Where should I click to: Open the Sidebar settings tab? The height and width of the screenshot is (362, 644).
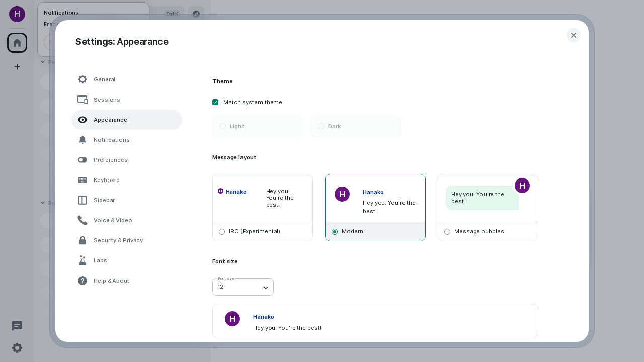pyautogui.click(x=104, y=200)
